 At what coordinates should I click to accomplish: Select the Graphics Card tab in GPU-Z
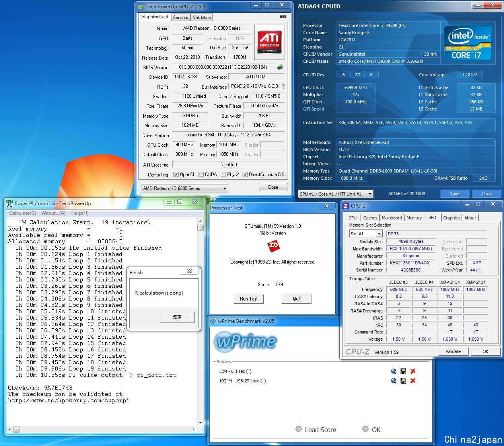155,17
